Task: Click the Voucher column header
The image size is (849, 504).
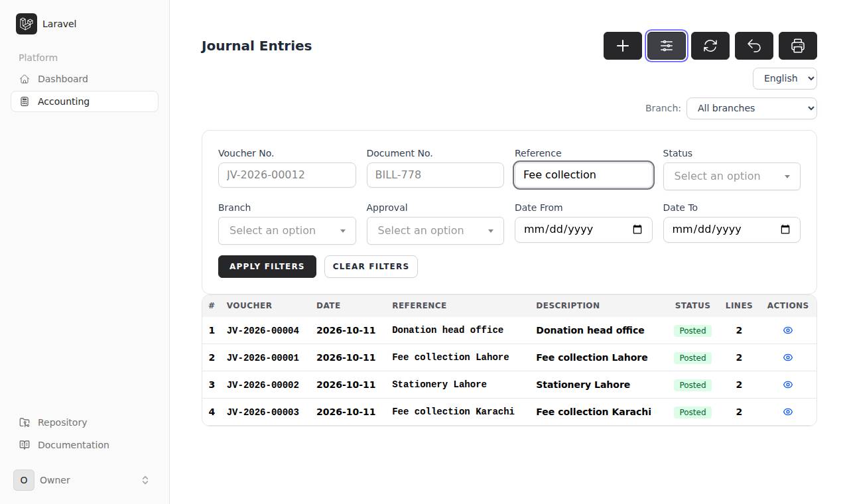Action: [249, 306]
